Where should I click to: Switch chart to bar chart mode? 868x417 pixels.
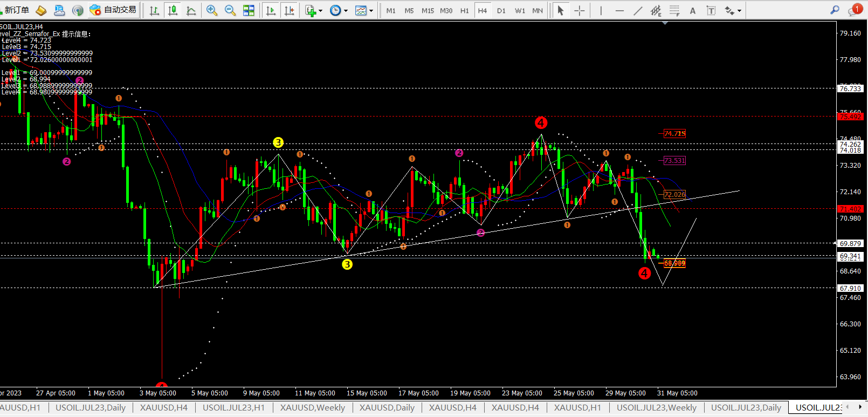pos(154,10)
